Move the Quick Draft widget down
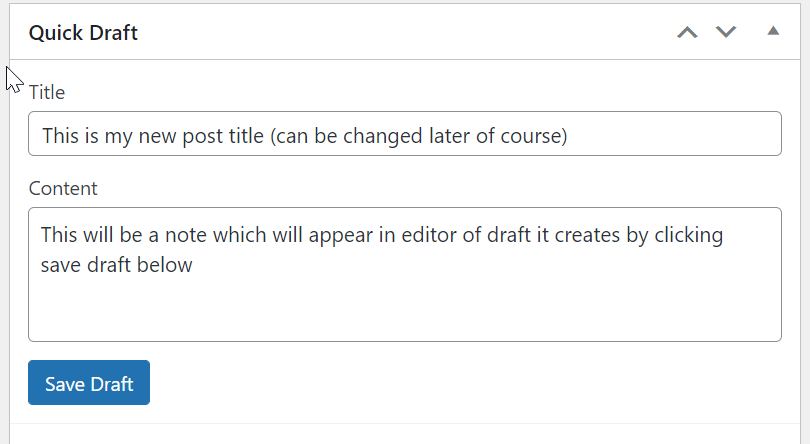The width and height of the screenshot is (810, 444). point(726,33)
